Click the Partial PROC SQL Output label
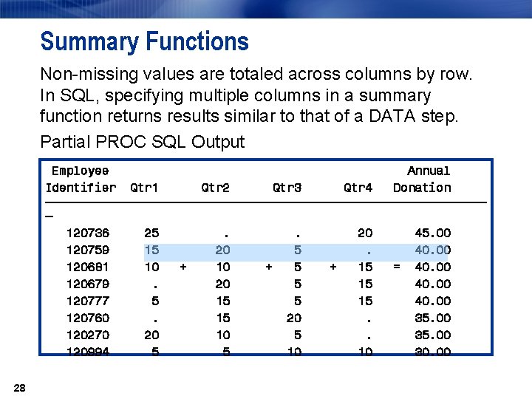The image size is (532, 399). click(143, 142)
